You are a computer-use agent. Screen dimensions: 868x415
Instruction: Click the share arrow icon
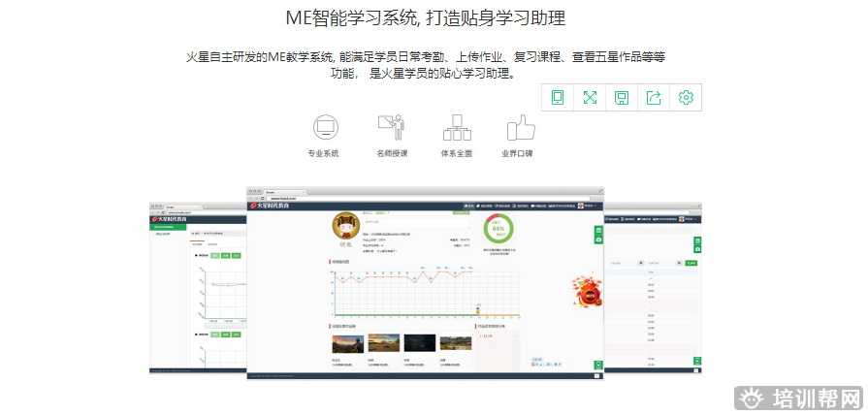[654, 97]
